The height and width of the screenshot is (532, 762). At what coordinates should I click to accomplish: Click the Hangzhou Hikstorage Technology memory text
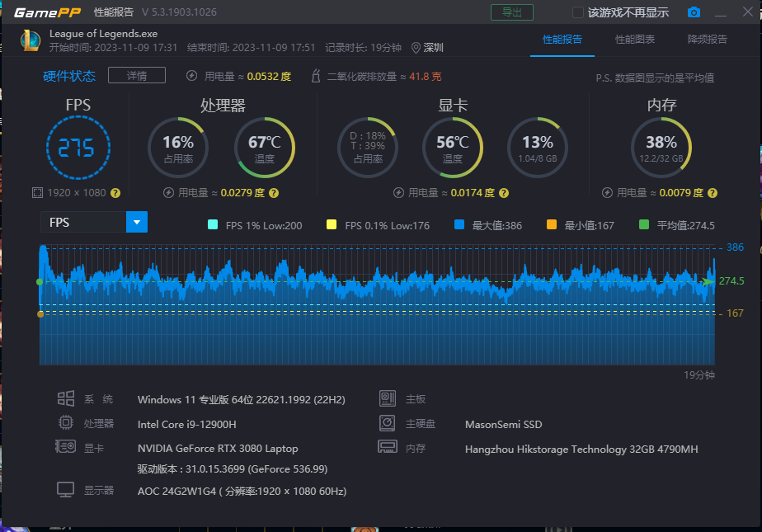click(581, 449)
